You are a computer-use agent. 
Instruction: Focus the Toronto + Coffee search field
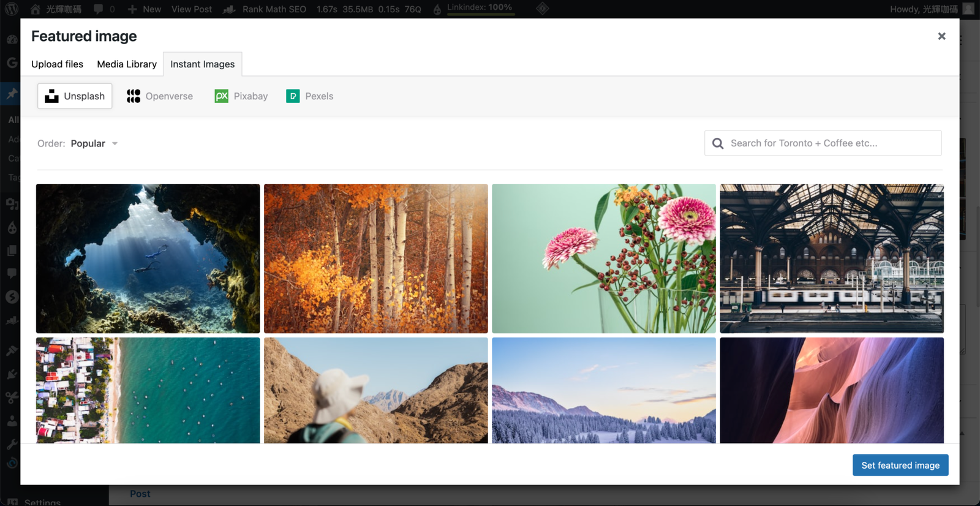(x=830, y=143)
